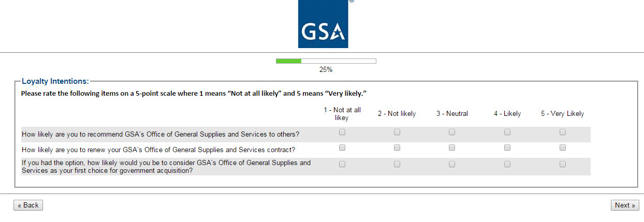Screen dimensions: 644x222
Task: Rate first-choice acquisition as 1 - Not at all likely
Action: [342, 164]
